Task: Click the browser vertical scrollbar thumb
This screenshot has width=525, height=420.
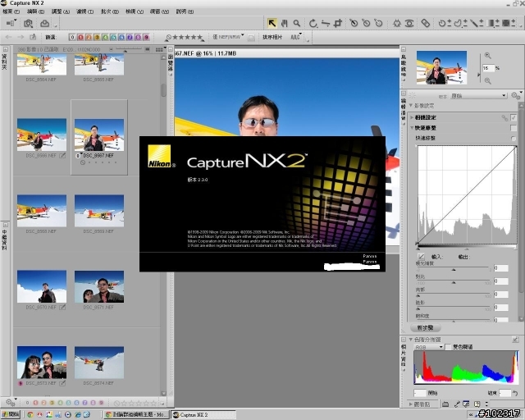Action: click(x=163, y=90)
